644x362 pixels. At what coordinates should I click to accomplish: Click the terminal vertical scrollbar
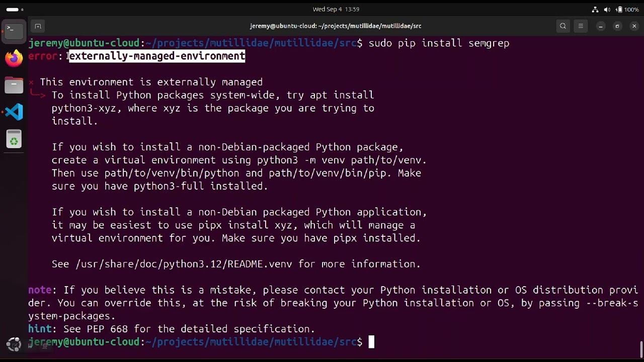coord(641,347)
